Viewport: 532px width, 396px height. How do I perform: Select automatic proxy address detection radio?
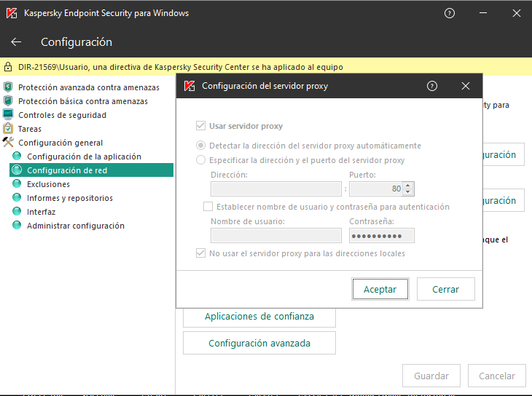pos(201,146)
